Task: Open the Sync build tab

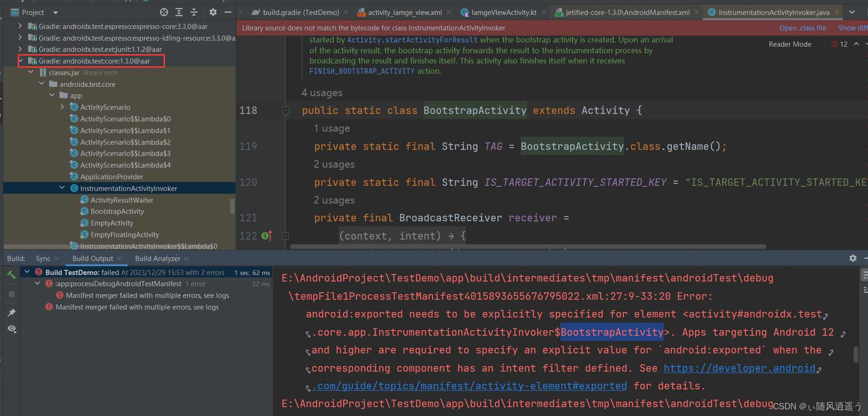Action: (x=43, y=259)
